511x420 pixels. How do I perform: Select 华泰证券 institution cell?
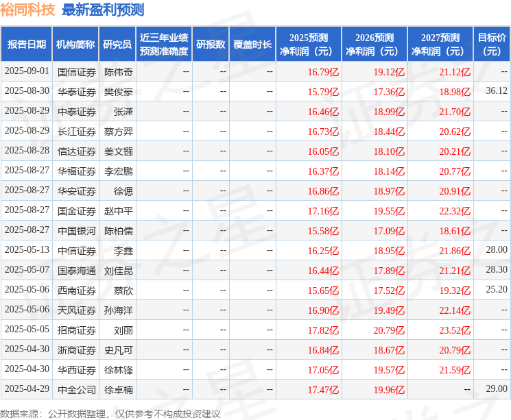tap(77, 92)
